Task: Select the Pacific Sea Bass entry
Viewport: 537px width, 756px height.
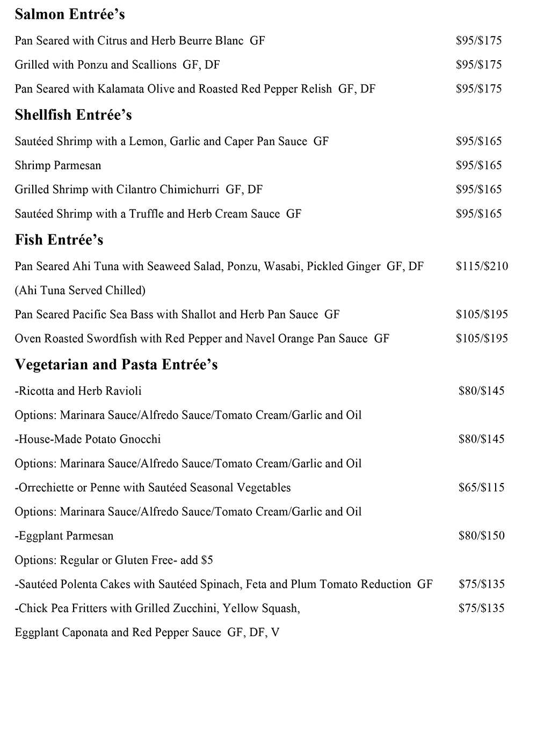Action: tap(177, 315)
